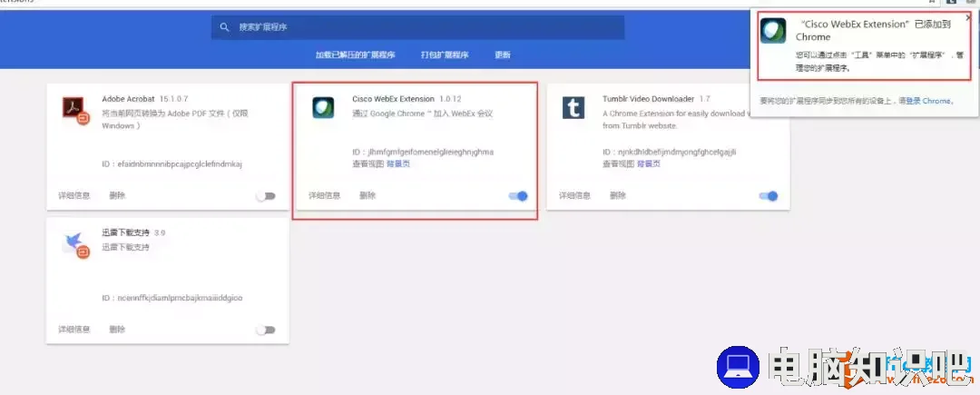This screenshot has width=980, height=395.
Task: Click the Cisco WebEx Extension title on card
Action: (393, 99)
